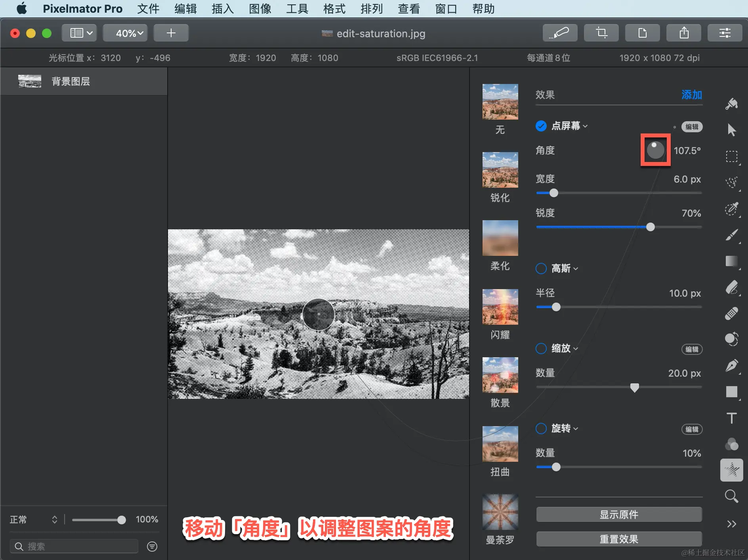This screenshot has width=748, height=560.
Task: Click the plus add button in toolbar
Action: coord(171,33)
